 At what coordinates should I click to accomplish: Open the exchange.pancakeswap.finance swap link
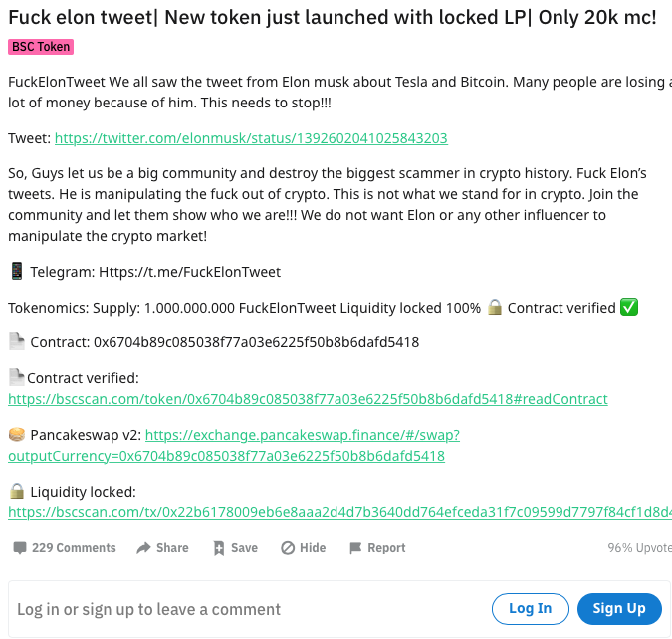303,435
